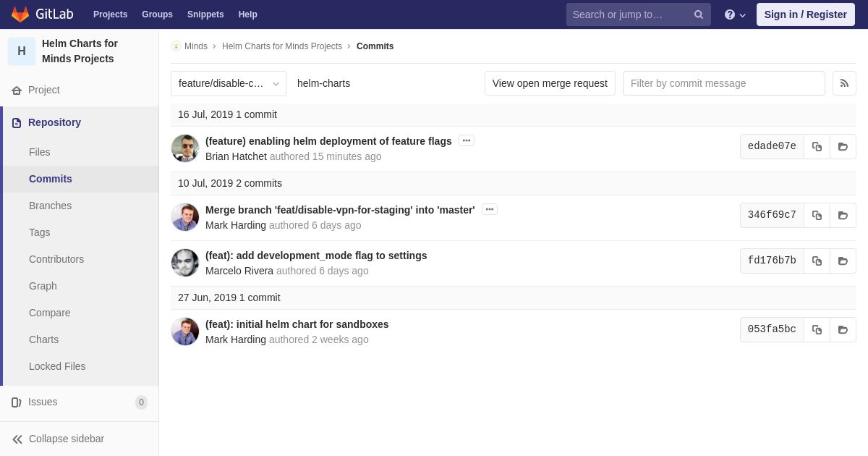Open commit fd176b7b hash link

772,261
